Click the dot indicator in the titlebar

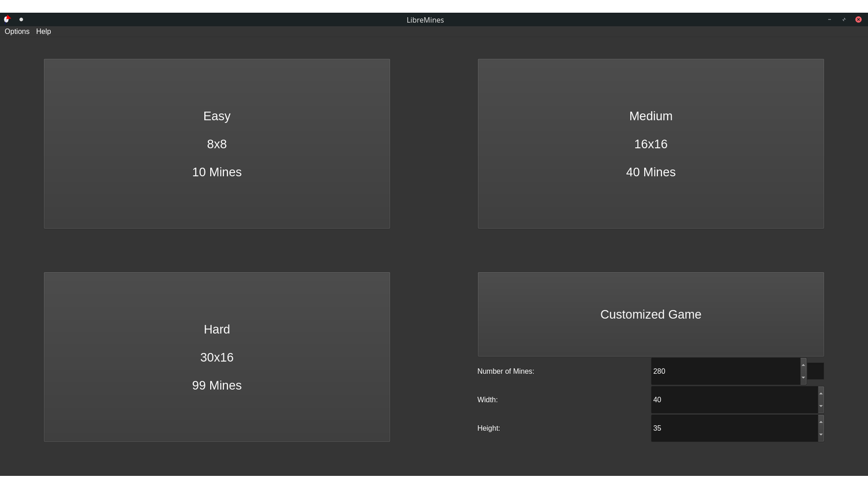[21, 19]
